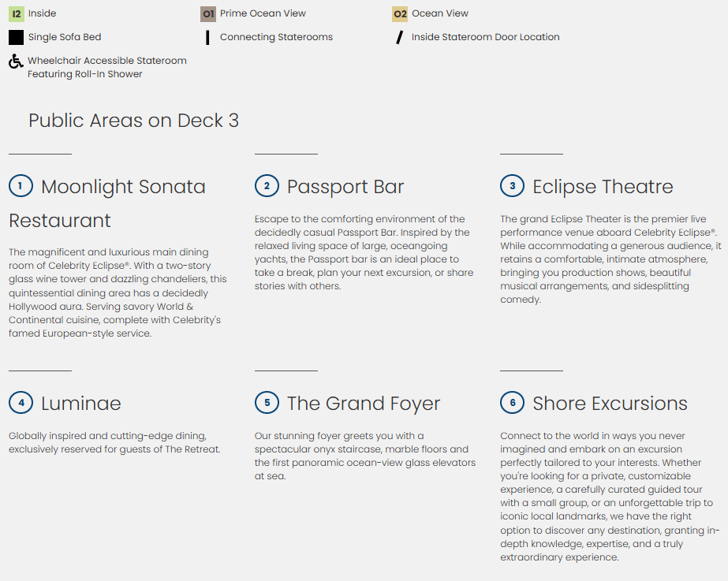Click the circled number 4 marker
Viewport: 728px width, 581px height.
(21, 403)
